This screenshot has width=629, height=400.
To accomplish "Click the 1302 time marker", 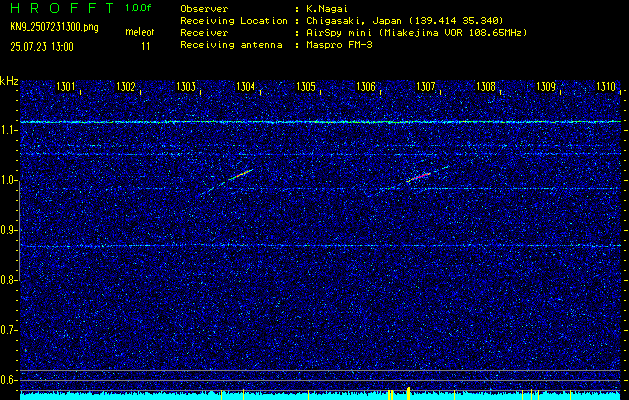I will 126,87.
